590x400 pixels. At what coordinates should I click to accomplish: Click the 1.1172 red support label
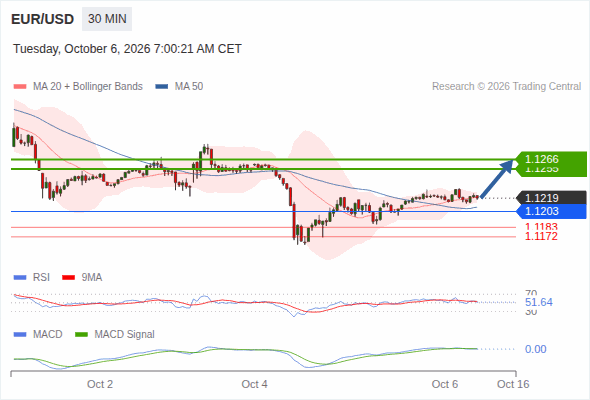click(541, 236)
